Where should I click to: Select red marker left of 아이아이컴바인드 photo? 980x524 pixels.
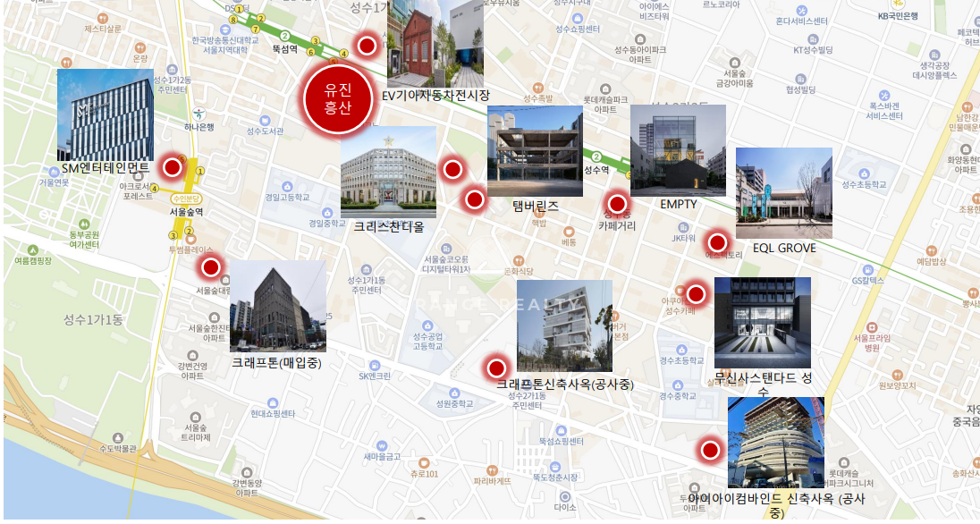(x=710, y=450)
